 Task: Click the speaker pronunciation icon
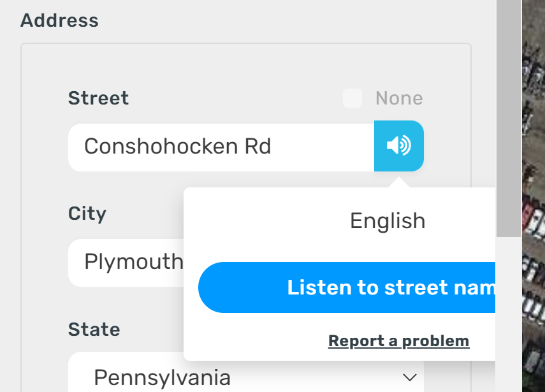(x=398, y=146)
